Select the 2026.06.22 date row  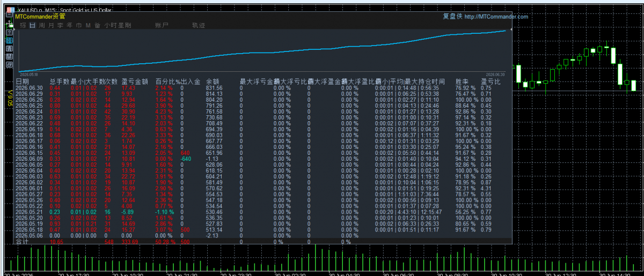click(29, 123)
